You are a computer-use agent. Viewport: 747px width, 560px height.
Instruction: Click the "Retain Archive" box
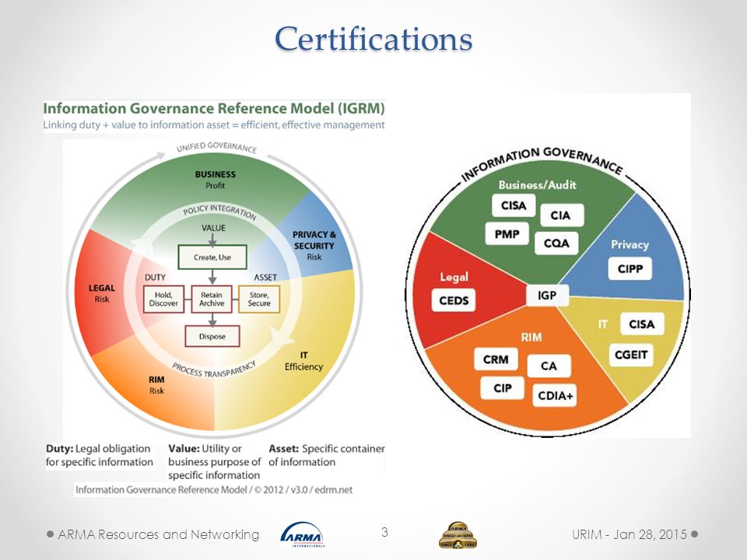coord(212,299)
